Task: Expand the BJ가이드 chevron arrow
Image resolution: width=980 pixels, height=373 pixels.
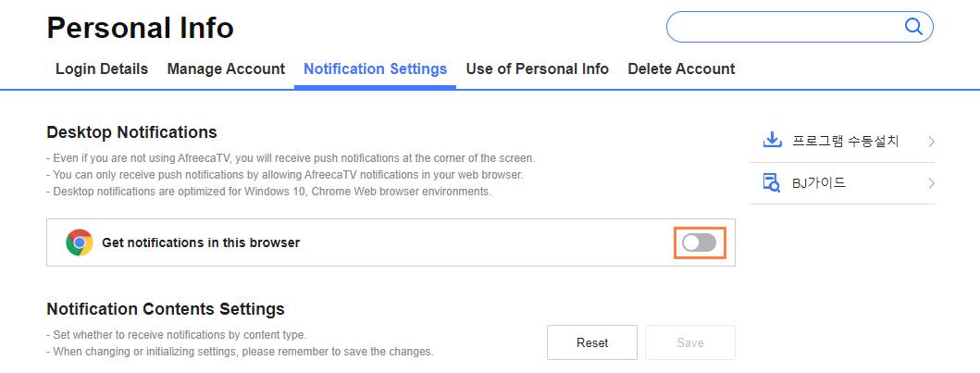Action: pyautogui.click(x=931, y=183)
